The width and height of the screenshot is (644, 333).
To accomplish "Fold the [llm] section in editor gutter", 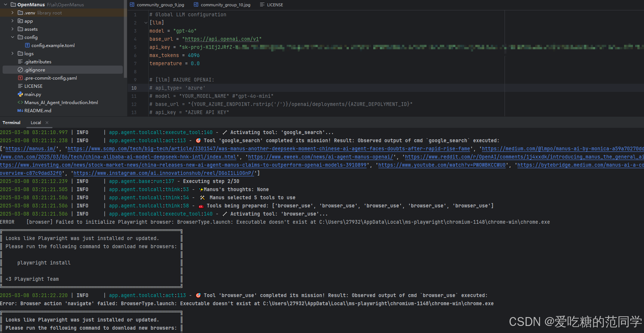I will 146,23.
